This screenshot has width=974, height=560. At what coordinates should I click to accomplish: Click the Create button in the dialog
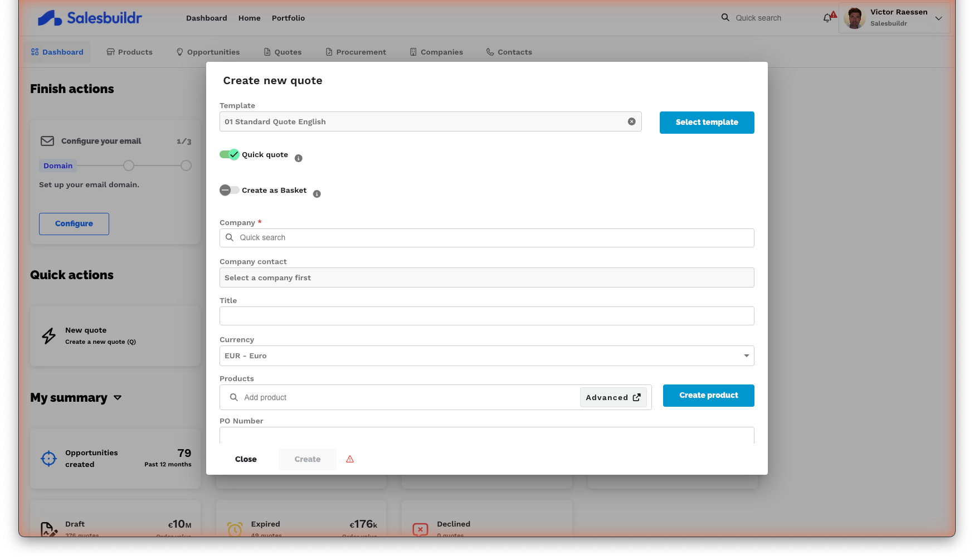pyautogui.click(x=308, y=459)
